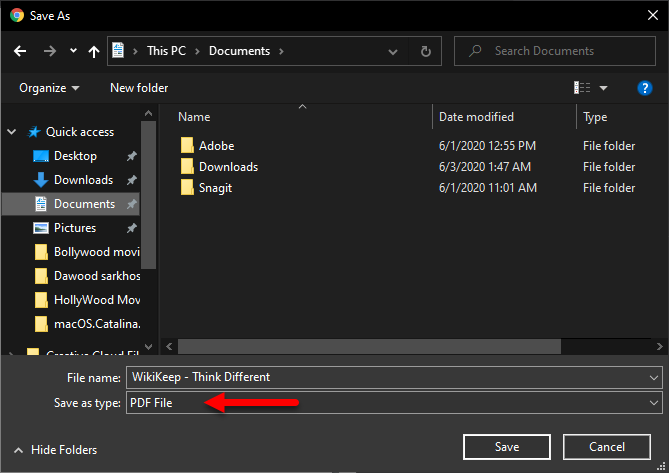
Task: Open the Organize menu
Action: pyautogui.click(x=49, y=88)
